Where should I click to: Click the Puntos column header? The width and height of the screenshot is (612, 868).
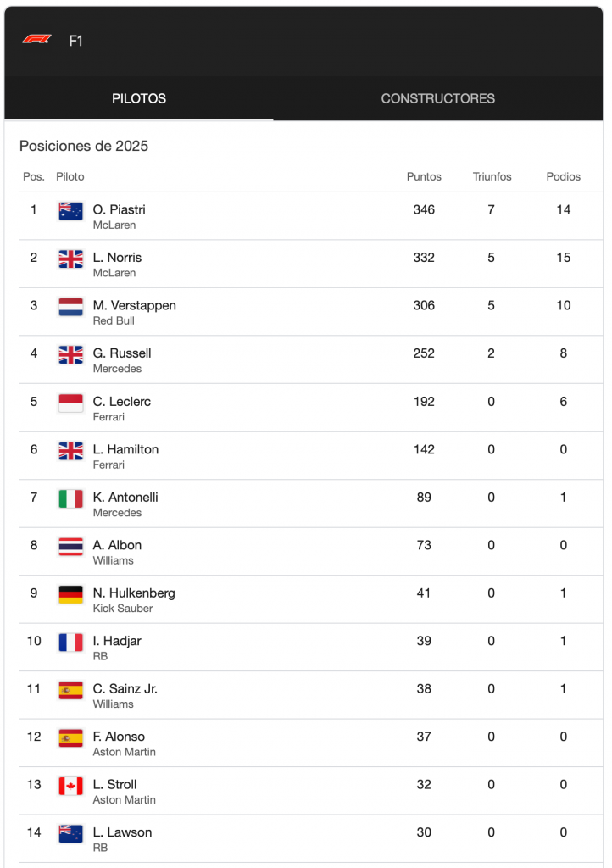pos(424,177)
